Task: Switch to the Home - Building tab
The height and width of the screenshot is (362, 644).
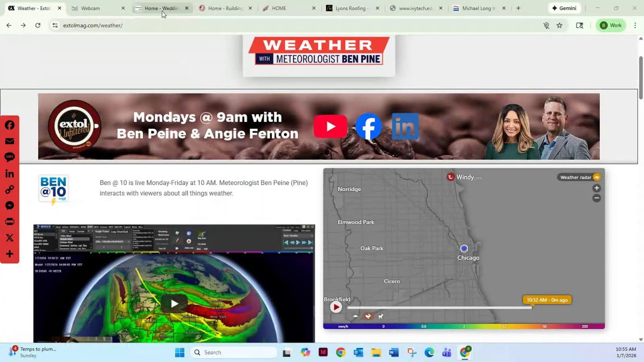Action: (x=225, y=8)
